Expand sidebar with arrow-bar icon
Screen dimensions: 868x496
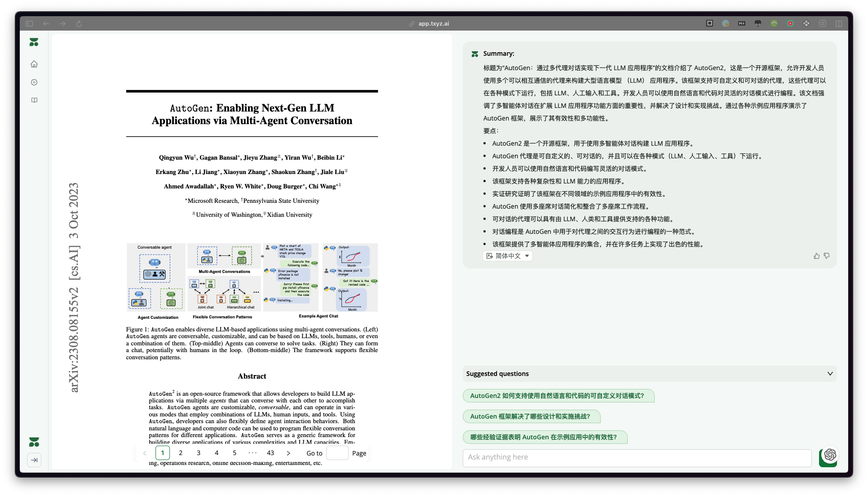[x=34, y=460]
